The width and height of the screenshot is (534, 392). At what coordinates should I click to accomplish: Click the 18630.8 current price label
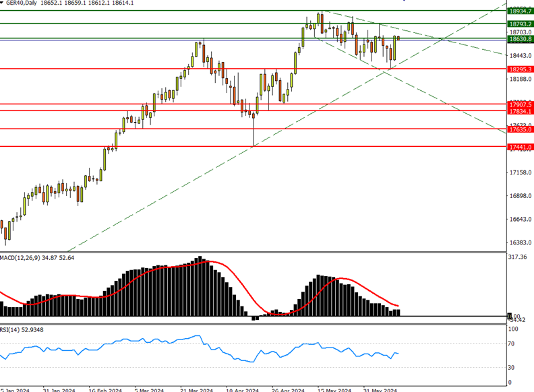[521, 40]
